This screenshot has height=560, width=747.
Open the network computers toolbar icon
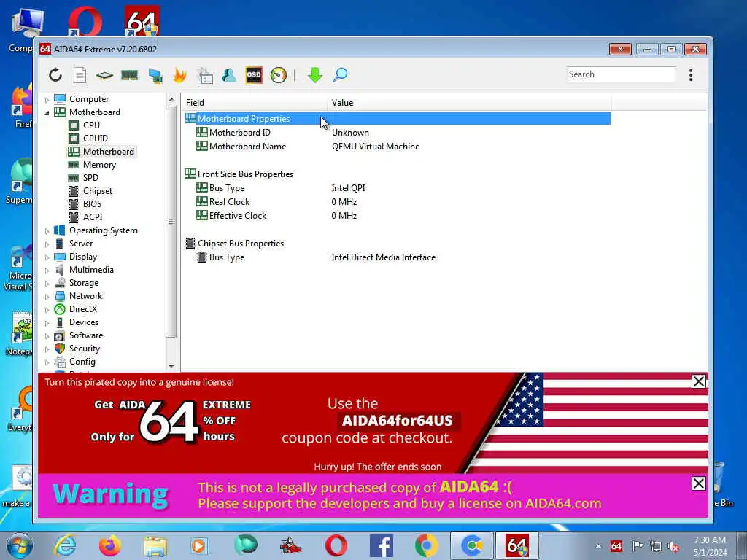coord(155,75)
